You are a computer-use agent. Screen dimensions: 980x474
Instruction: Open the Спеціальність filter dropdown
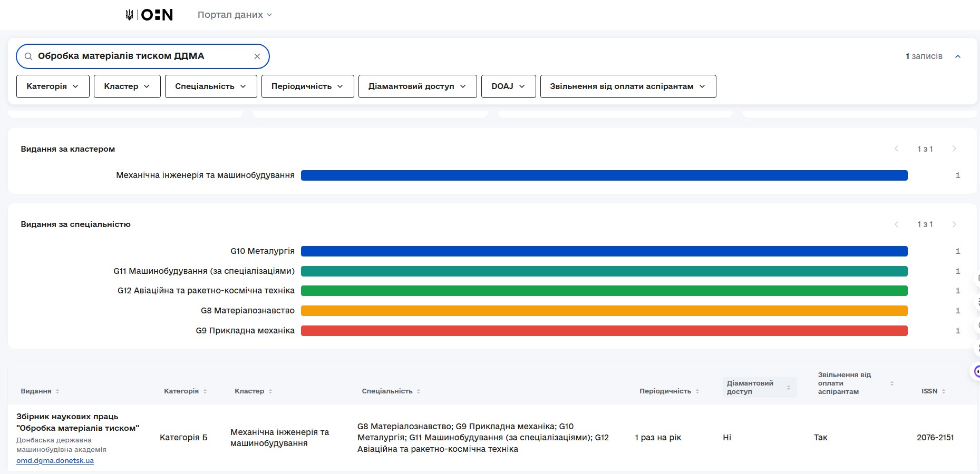(211, 86)
